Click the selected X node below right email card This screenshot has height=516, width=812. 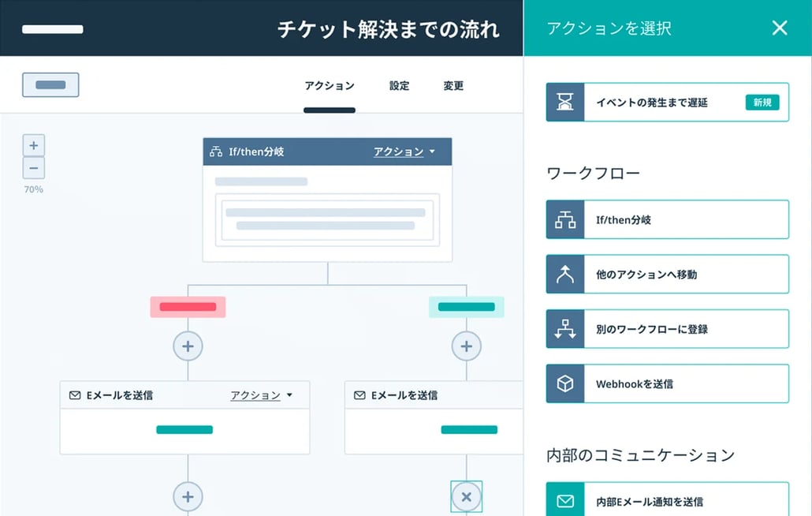tap(466, 496)
